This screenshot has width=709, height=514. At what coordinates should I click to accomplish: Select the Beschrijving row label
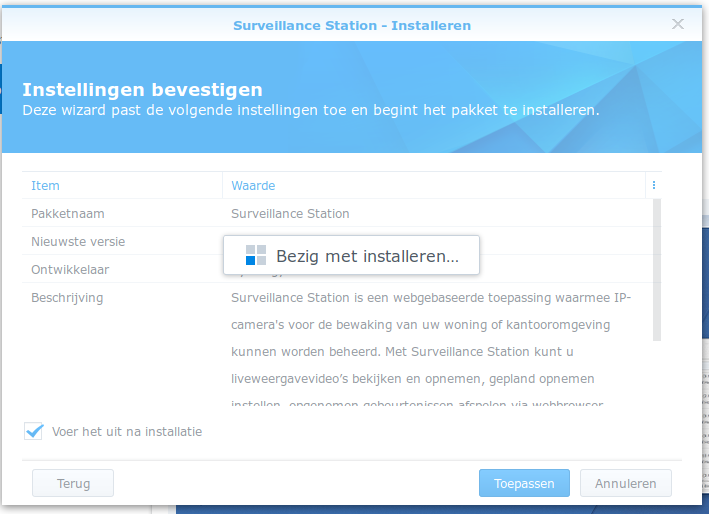coord(67,298)
